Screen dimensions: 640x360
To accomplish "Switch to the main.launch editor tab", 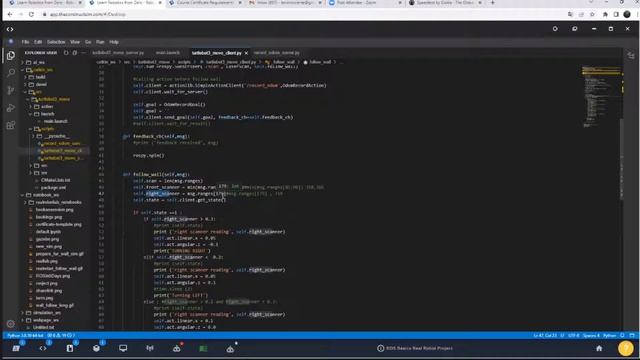I will pos(167,53).
